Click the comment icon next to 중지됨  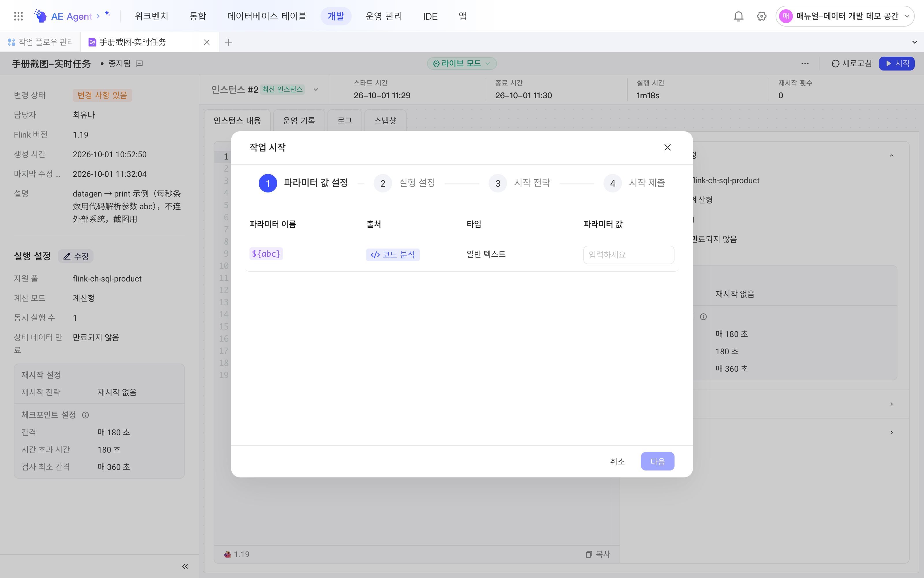(x=139, y=64)
